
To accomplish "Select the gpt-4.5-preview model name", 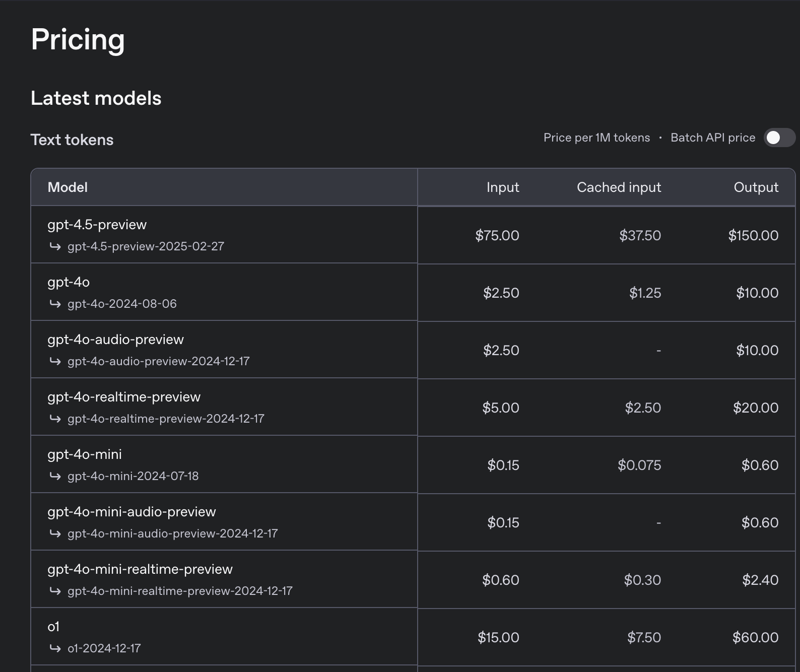I will pos(97,225).
